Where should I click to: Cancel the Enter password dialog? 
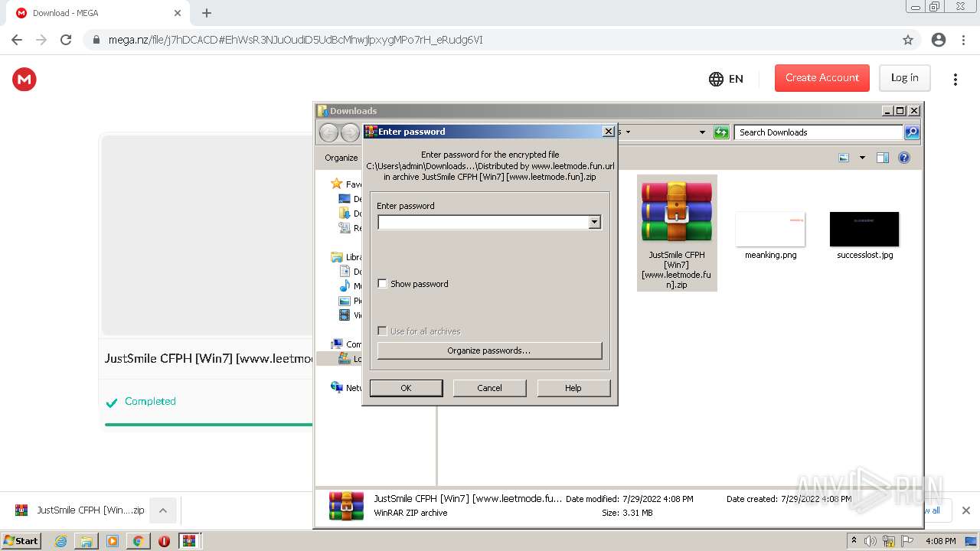(x=489, y=388)
